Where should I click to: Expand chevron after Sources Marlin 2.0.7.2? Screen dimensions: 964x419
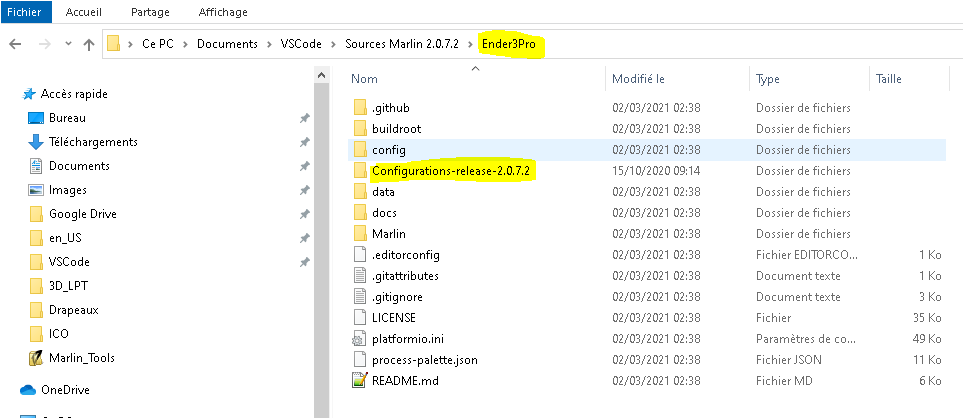470,44
